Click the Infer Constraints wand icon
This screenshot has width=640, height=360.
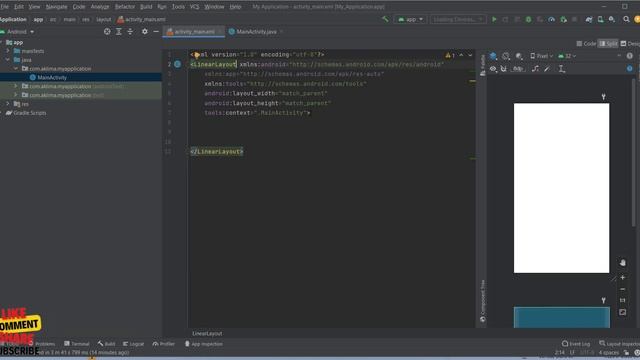[547, 69]
